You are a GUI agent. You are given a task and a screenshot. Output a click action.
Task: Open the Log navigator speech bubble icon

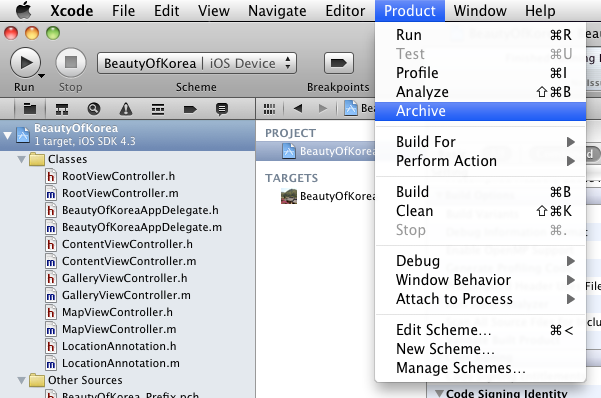pyautogui.click(x=222, y=109)
